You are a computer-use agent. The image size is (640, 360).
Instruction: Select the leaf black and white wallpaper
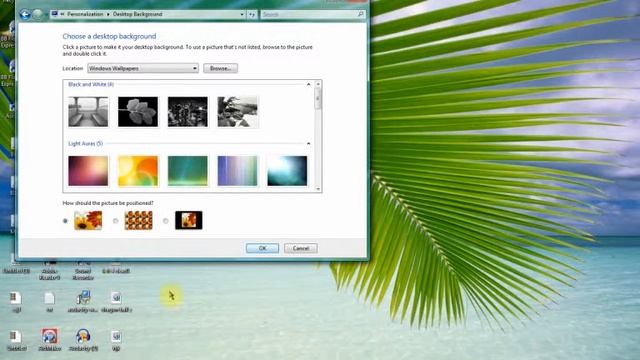pos(138,112)
